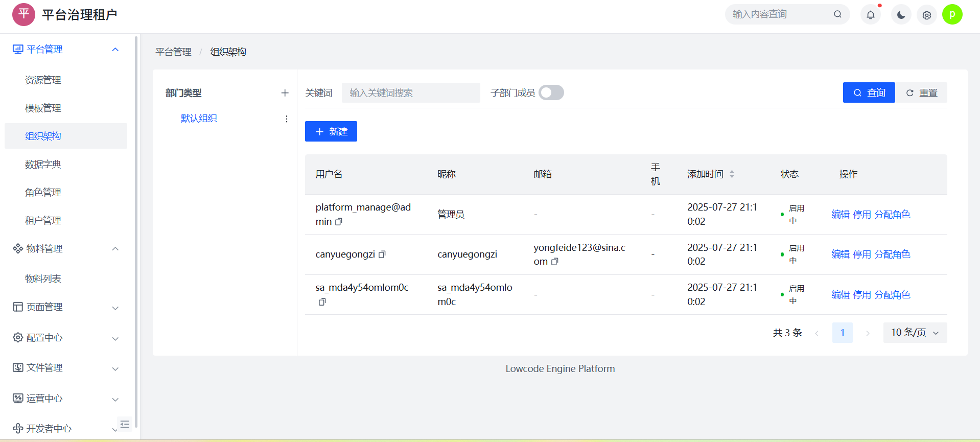
Task: Sort the table by 添加时间
Action: (x=732, y=174)
